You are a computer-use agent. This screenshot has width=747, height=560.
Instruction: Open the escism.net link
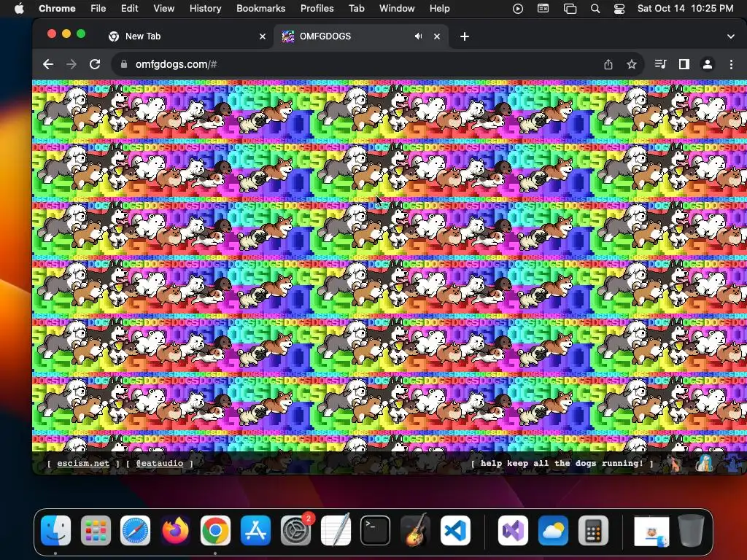pos(83,463)
